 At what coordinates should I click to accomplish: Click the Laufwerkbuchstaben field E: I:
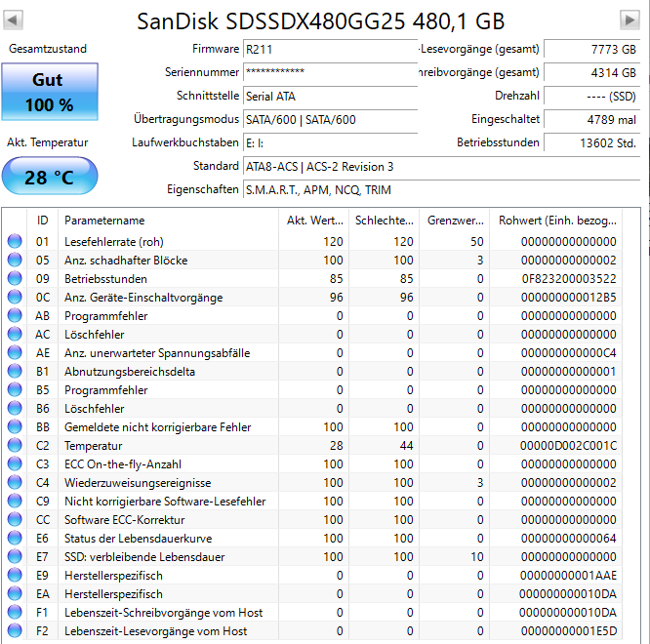click(331, 143)
